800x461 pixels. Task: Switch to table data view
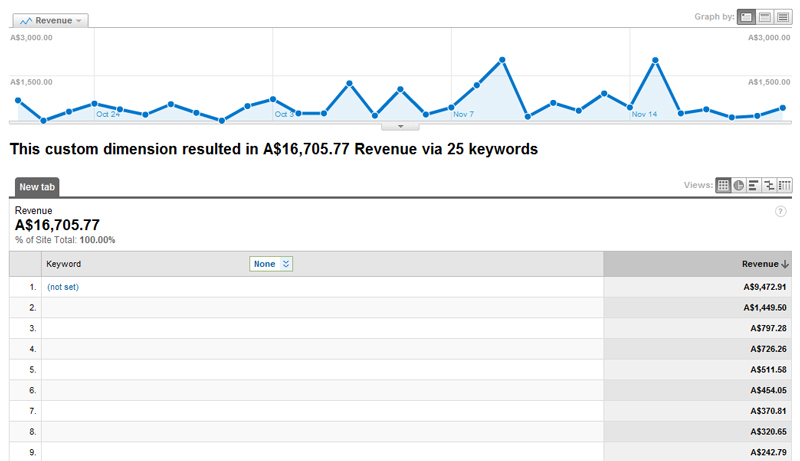[x=723, y=185]
